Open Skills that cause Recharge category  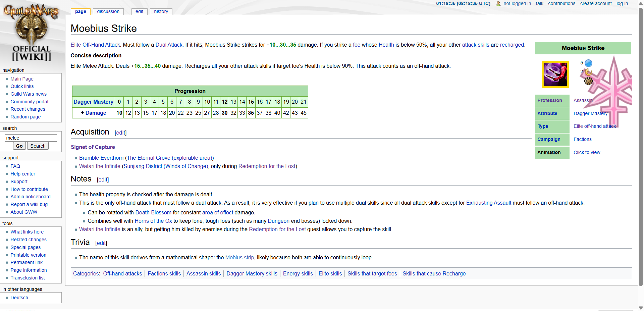(x=434, y=273)
